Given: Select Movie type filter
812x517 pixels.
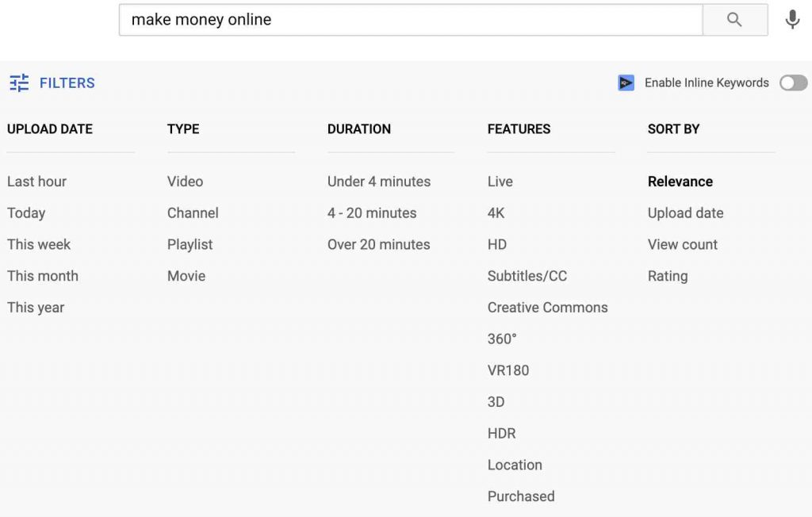Looking at the screenshot, I should coord(186,276).
